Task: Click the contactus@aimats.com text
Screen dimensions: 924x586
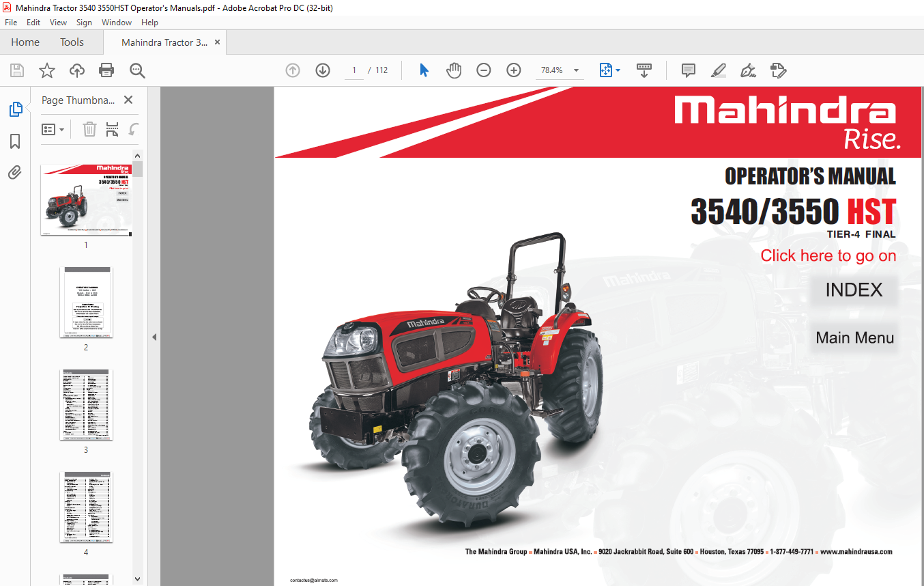Action: (x=314, y=581)
